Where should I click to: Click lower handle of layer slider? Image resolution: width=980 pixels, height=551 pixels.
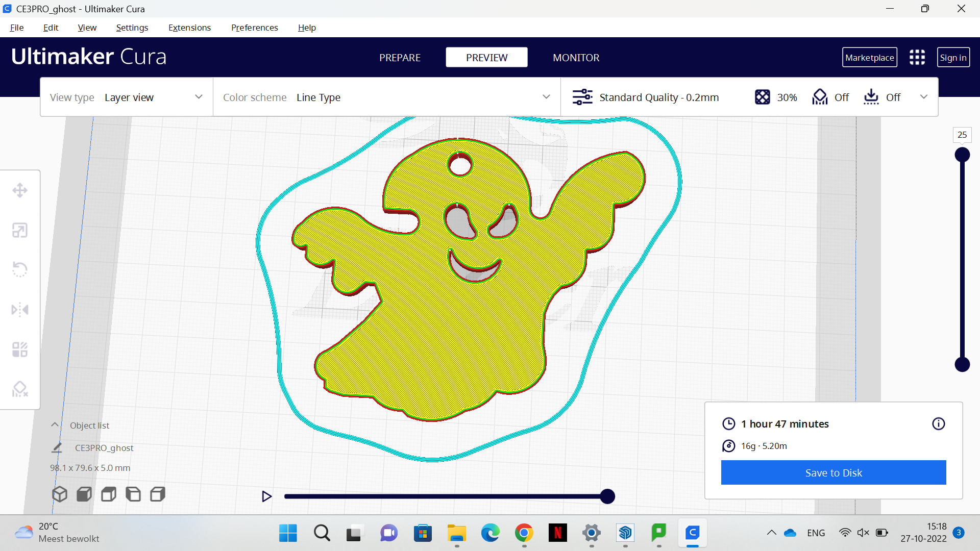[x=962, y=364]
